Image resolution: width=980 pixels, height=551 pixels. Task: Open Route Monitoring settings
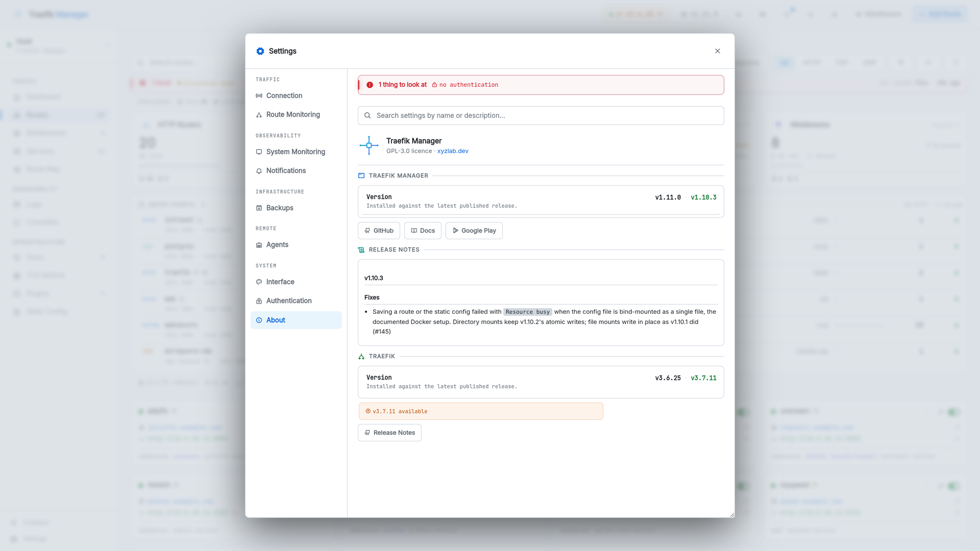pyautogui.click(x=296, y=115)
